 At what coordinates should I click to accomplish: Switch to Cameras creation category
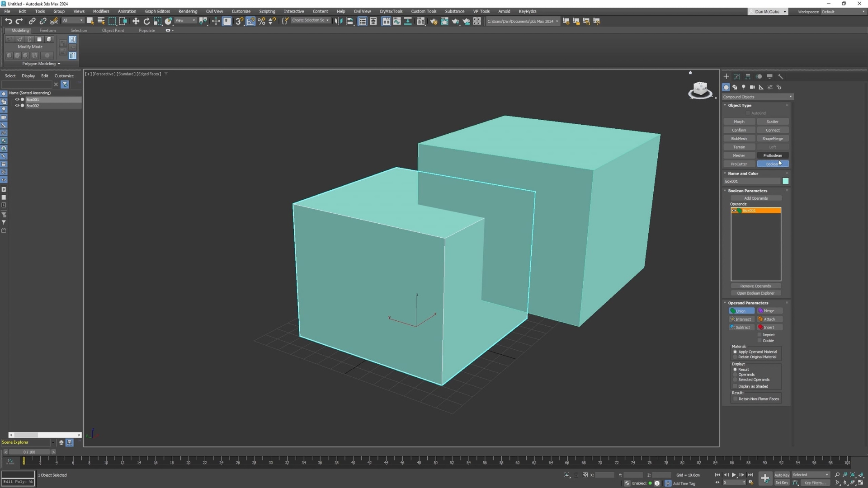click(x=752, y=87)
